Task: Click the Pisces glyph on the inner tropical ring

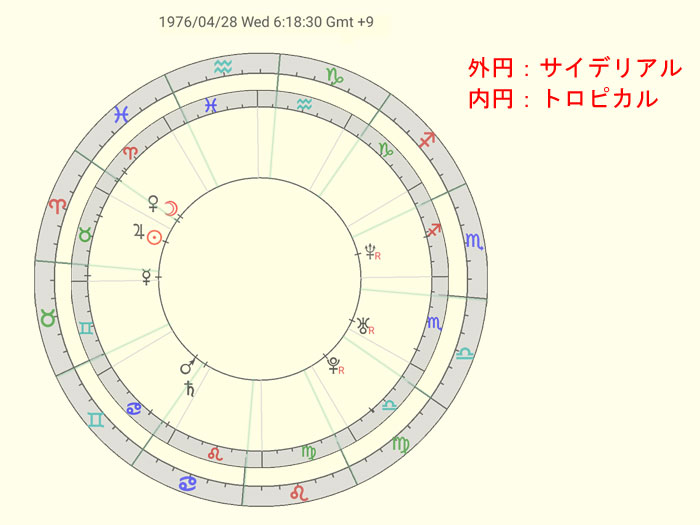Action: coord(211,105)
